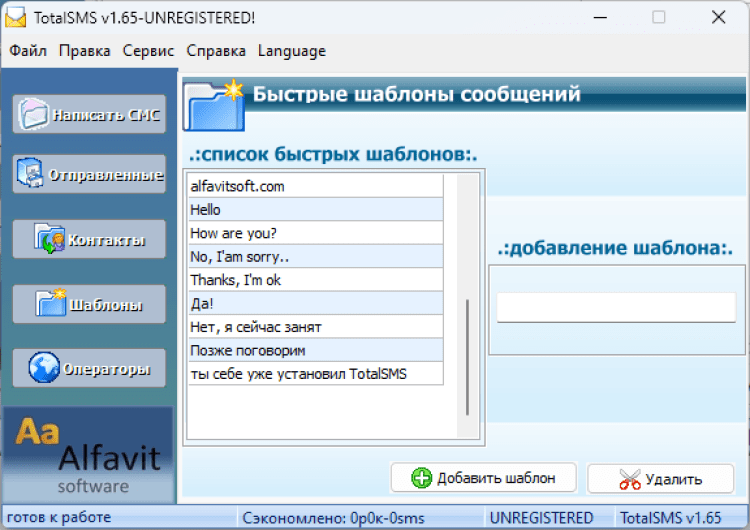Click the Отправленные computer icon
This screenshot has height=530, width=750.
point(31,173)
